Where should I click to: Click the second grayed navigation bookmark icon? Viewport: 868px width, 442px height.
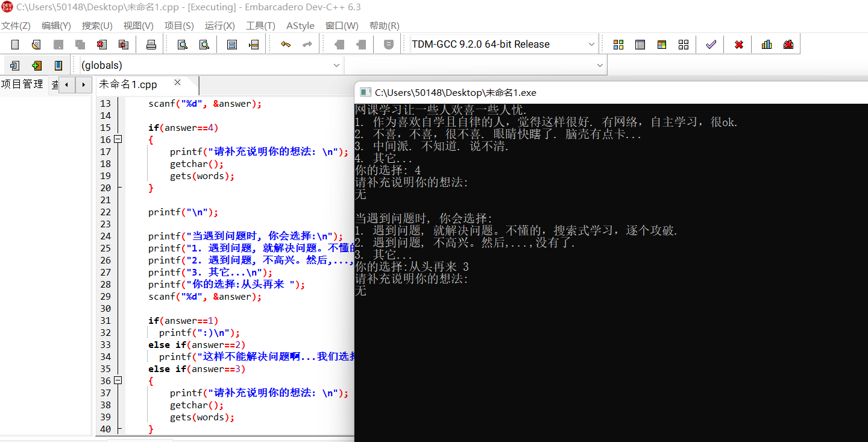click(x=361, y=45)
